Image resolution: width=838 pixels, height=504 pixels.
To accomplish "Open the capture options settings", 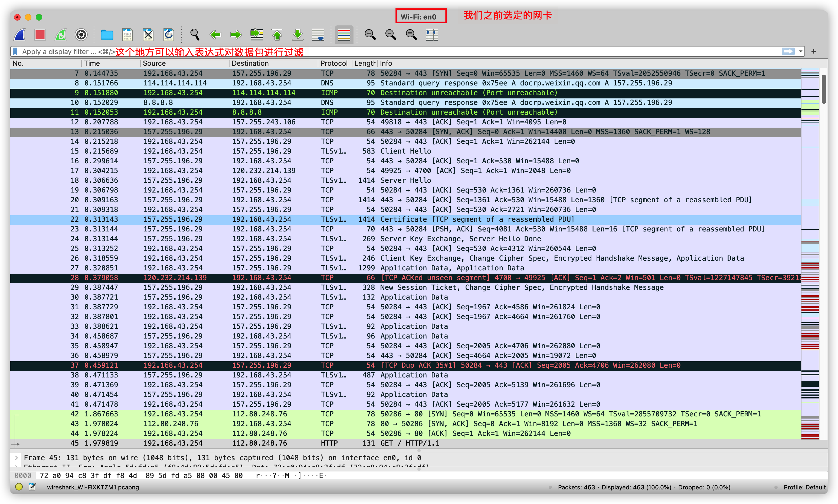I will [x=81, y=34].
